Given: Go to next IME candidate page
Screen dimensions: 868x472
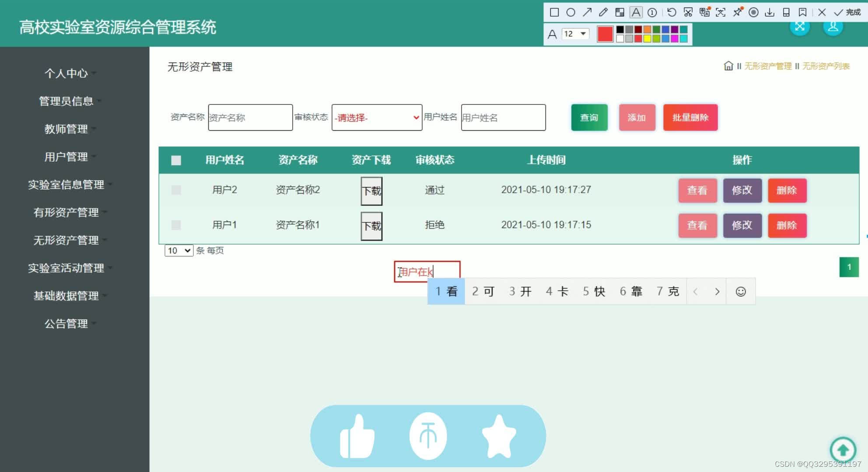Looking at the screenshot, I should pos(717,292).
